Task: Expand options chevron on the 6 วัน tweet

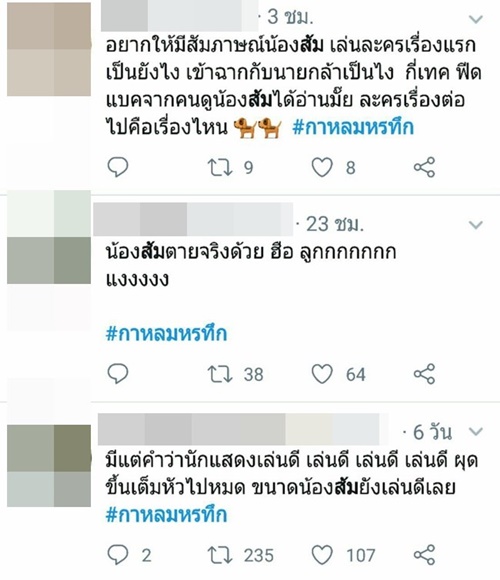Action: tap(476, 431)
